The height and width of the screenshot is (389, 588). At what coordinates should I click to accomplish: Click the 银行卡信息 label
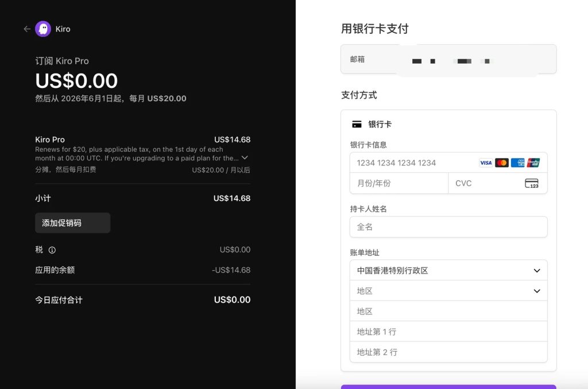tap(368, 145)
